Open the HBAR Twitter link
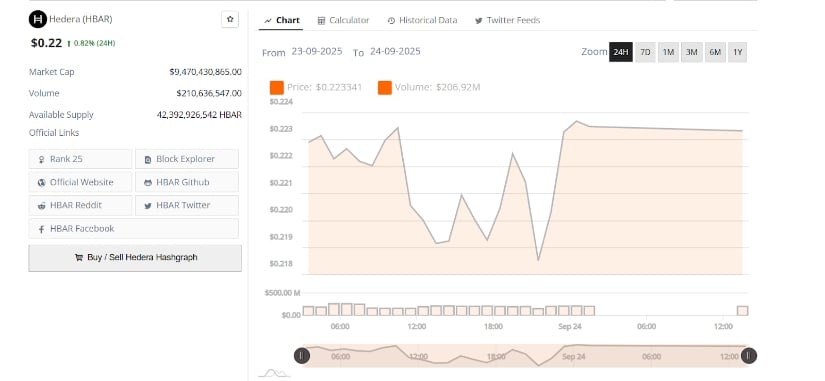Image resolution: width=825 pixels, height=381 pixels. [187, 205]
